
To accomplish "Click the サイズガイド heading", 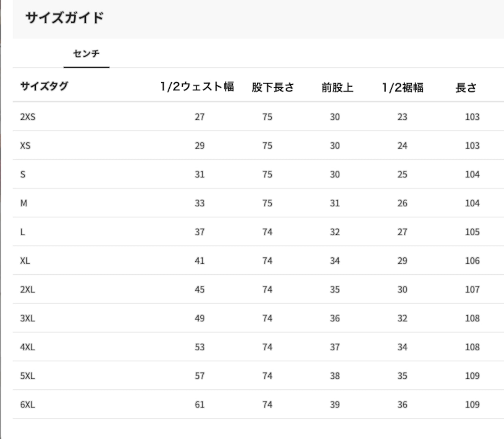I will click(x=64, y=18).
